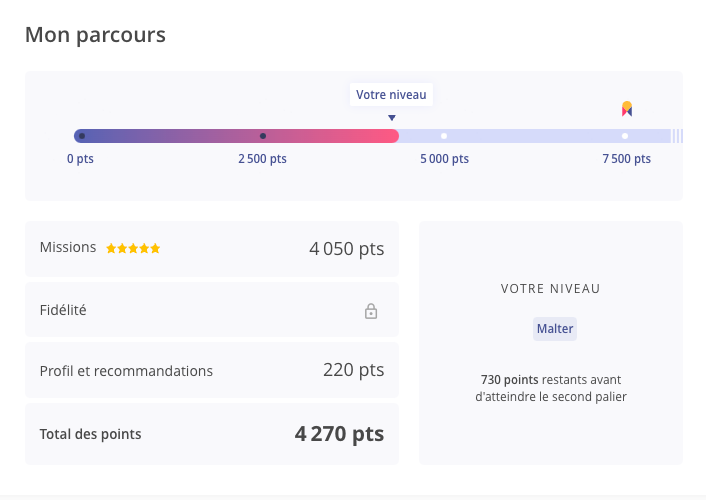The height and width of the screenshot is (500, 706).
Task: Click the 5 000 pts milestone dot
Action: point(444,136)
